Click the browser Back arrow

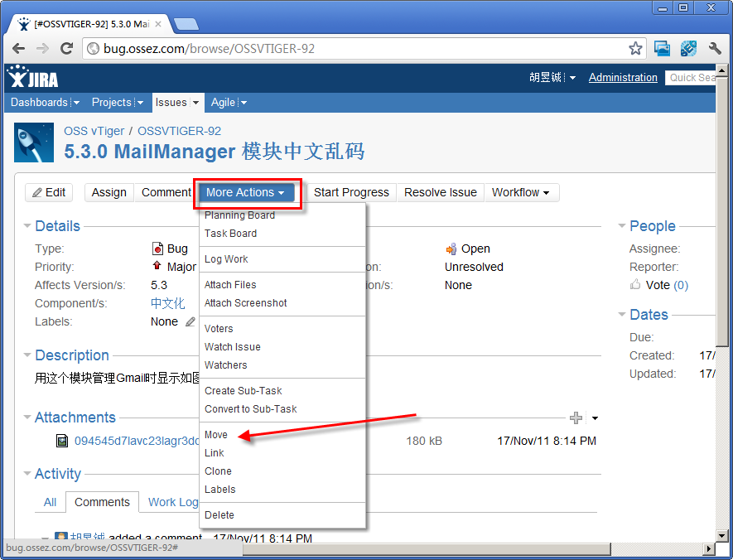(x=19, y=48)
